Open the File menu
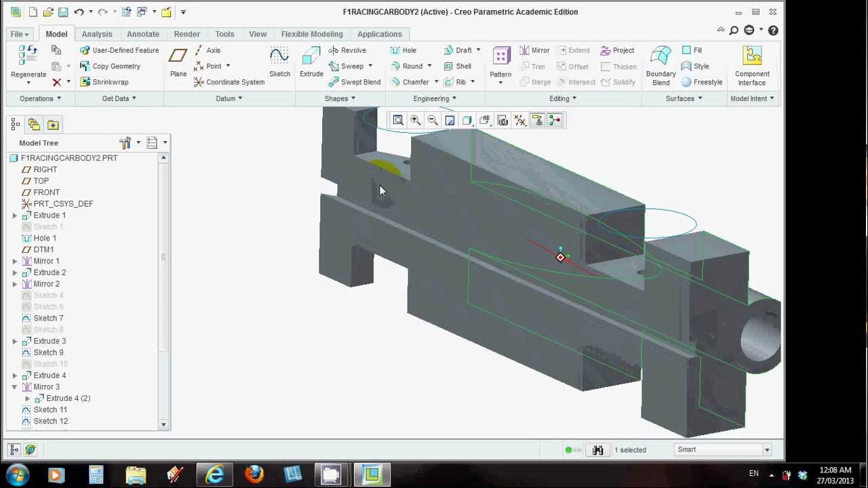The height and width of the screenshot is (488, 868). (18, 34)
